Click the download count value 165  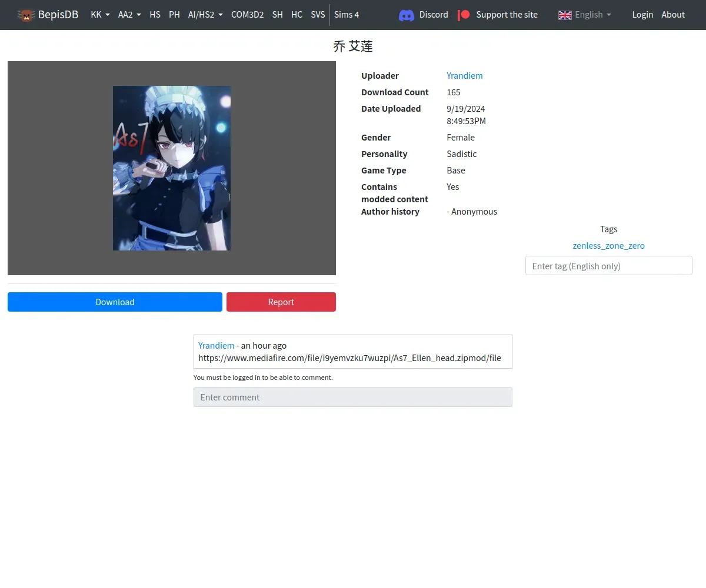point(454,92)
